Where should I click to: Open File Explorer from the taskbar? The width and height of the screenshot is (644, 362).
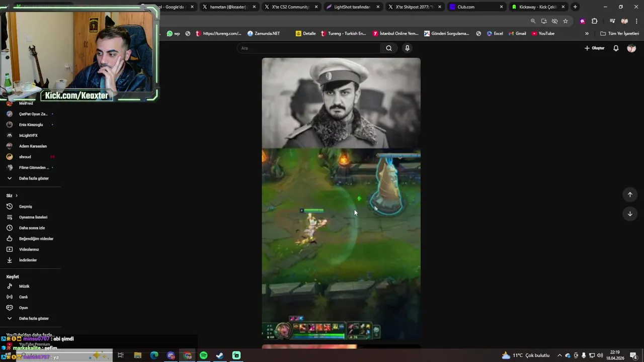point(137,355)
